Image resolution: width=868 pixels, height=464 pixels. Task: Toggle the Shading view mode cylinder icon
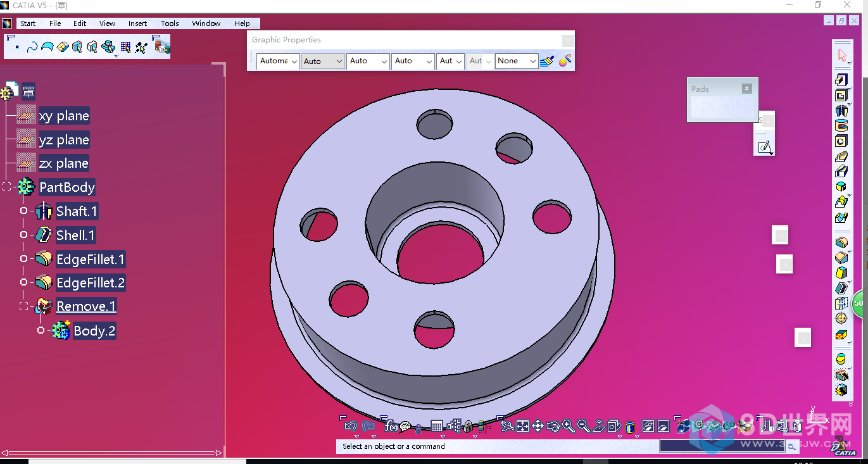[630, 427]
